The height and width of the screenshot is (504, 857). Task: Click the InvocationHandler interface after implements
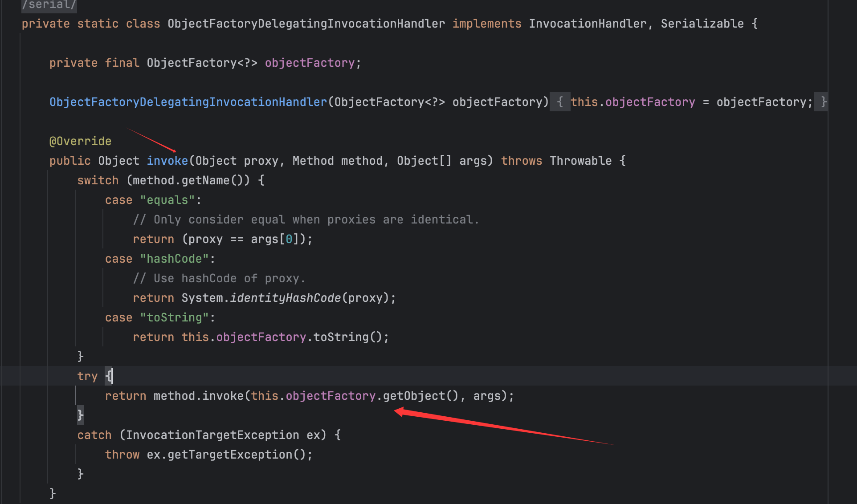click(x=588, y=24)
